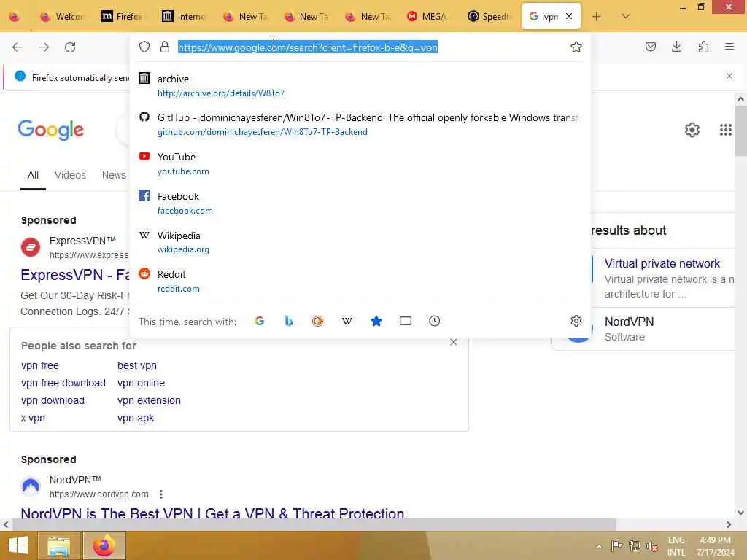This screenshot has height=560, width=747.
Task: Switch to the Firefox tab with m icon
Action: (x=123, y=16)
